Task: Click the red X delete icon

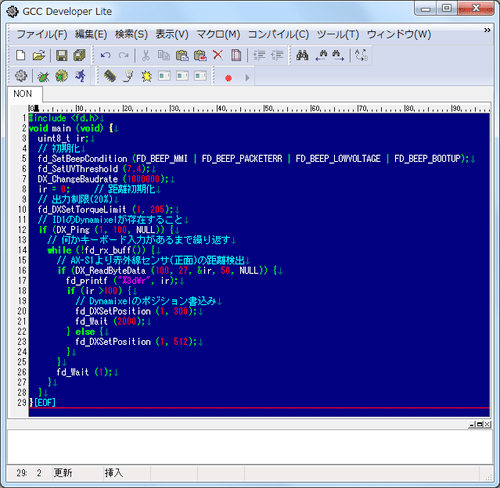Action: [x=218, y=55]
